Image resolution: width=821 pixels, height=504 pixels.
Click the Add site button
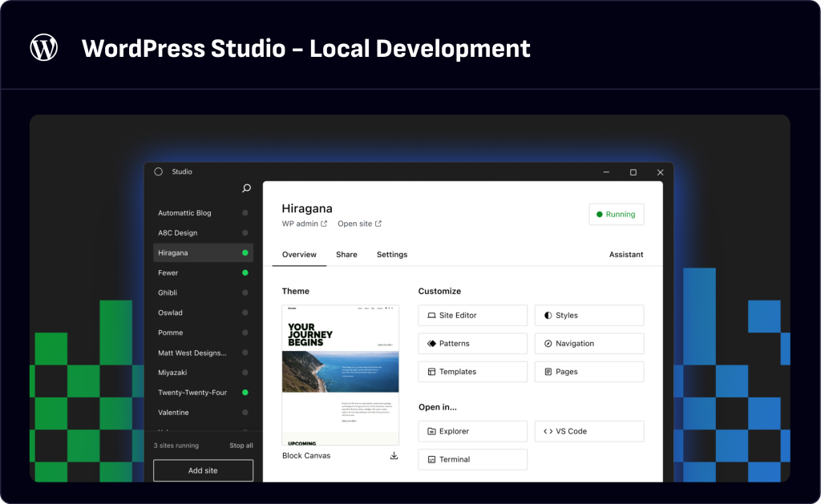click(203, 470)
